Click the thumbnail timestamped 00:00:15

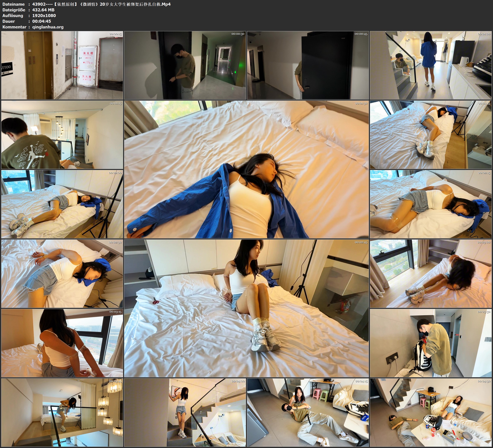(x=62, y=65)
